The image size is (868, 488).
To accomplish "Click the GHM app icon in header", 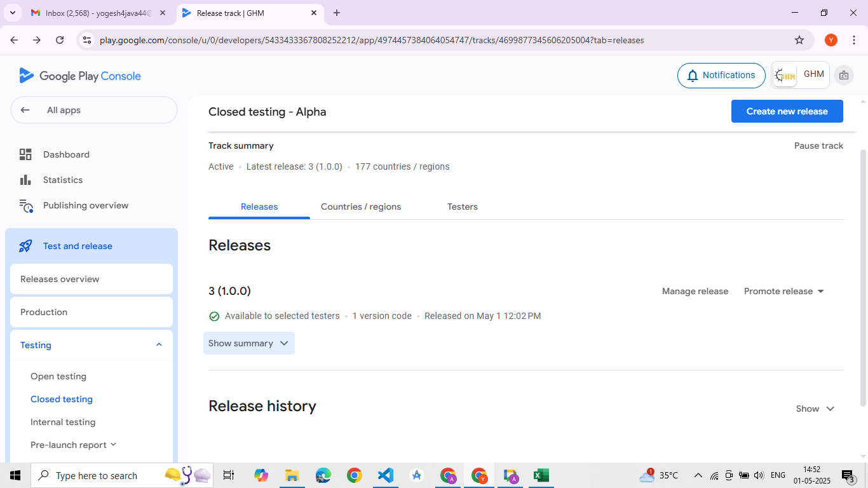I will pos(785,76).
